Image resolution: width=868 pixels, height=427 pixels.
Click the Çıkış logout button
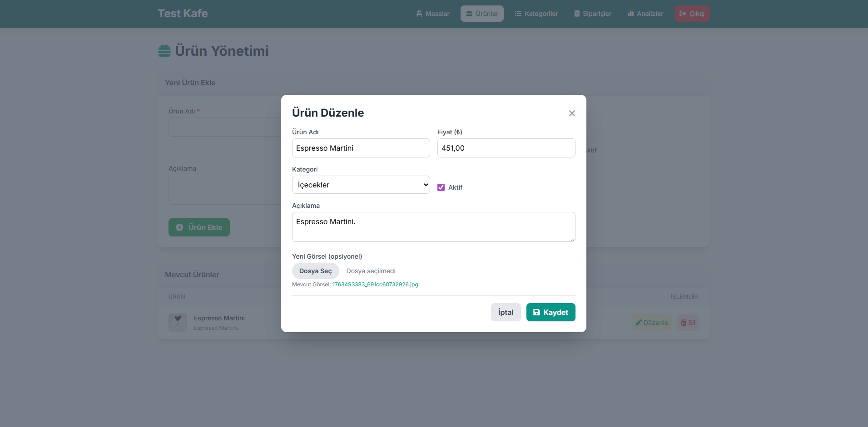pos(692,14)
